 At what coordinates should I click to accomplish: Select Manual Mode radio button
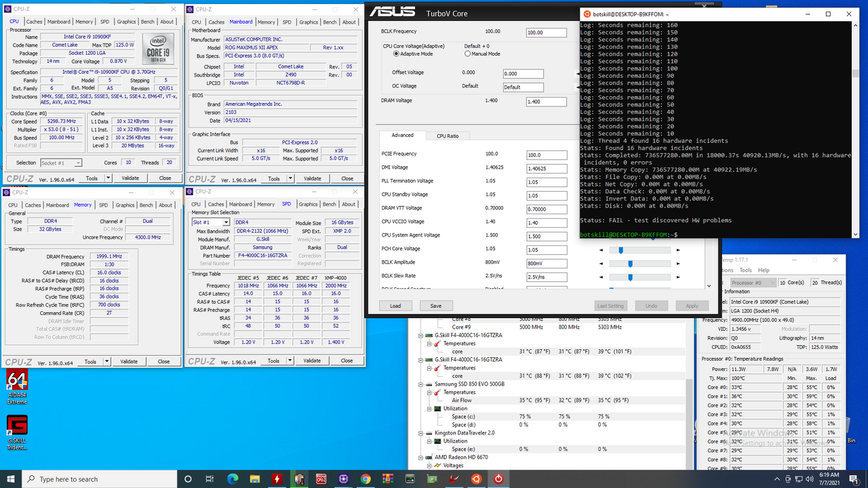click(x=468, y=54)
